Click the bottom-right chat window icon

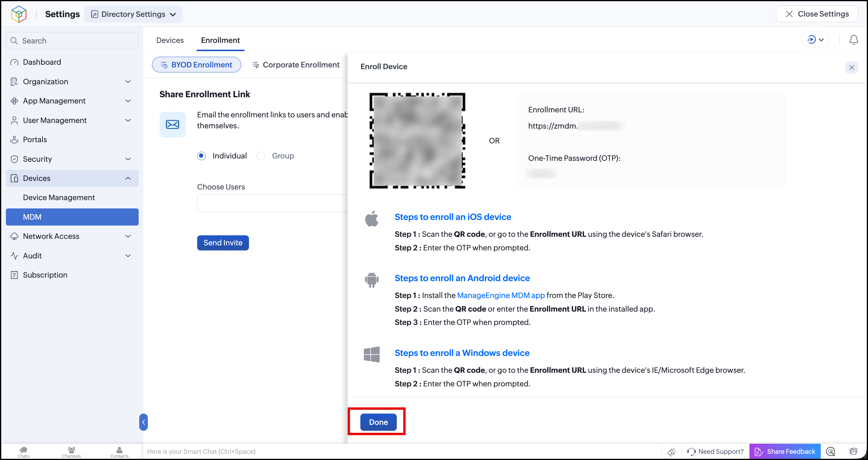point(853,452)
